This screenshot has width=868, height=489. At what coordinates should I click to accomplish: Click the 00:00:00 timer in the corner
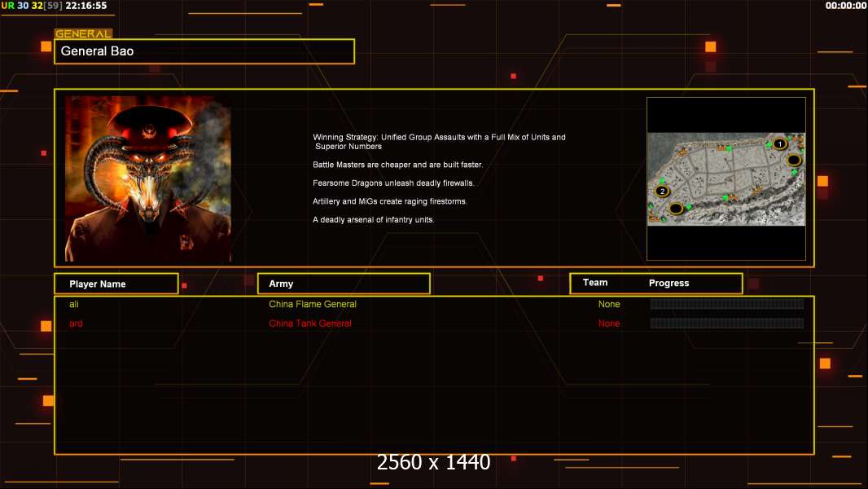[x=846, y=6]
